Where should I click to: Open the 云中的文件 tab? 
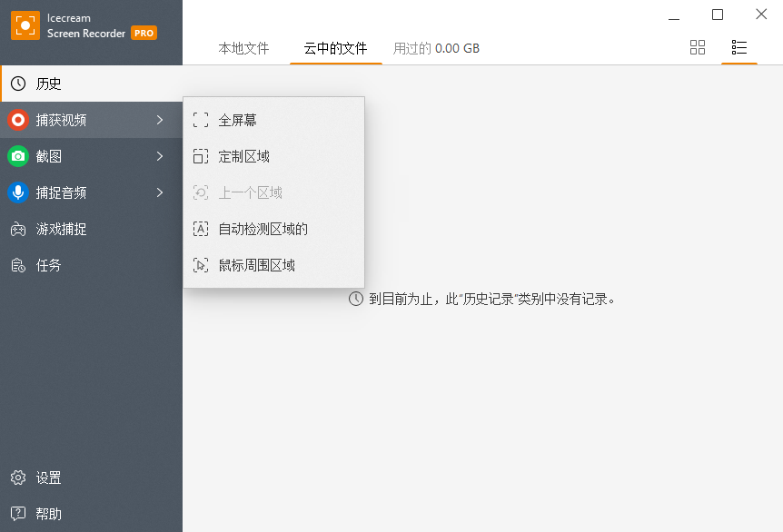point(335,49)
